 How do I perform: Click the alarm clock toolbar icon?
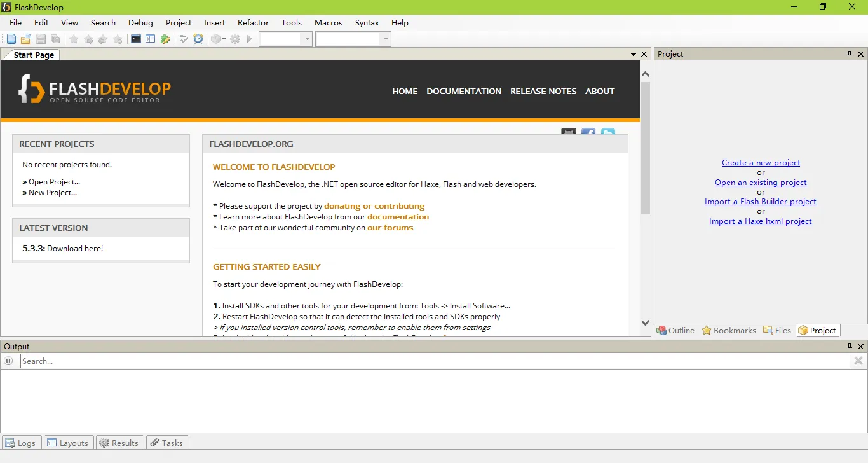click(198, 39)
